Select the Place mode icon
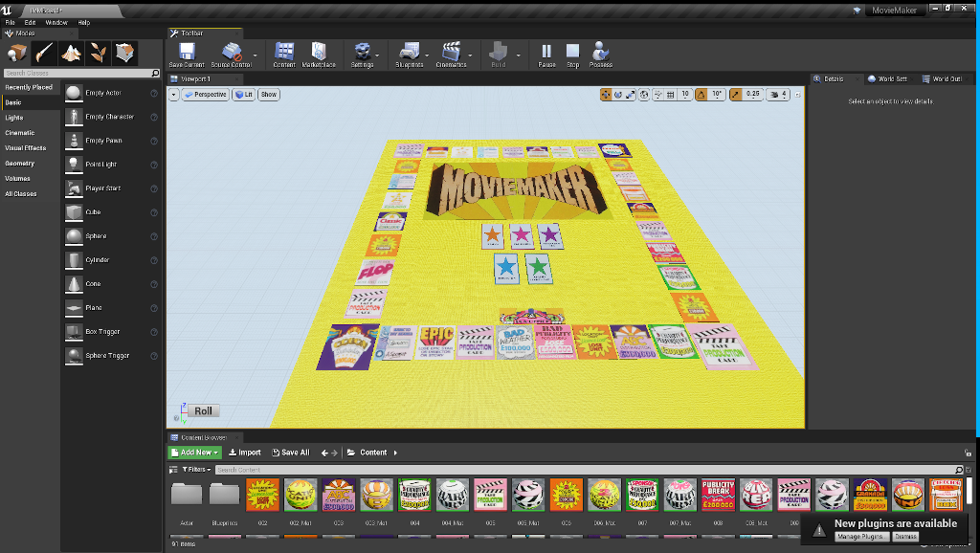The image size is (980, 553). [17, 54]
